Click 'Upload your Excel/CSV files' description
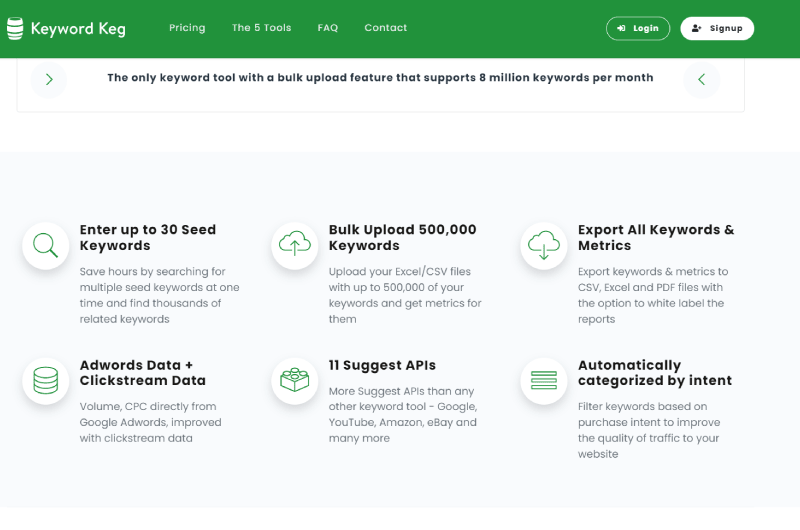Viewport: 800px width, 530px height. (x=405, y=295)
